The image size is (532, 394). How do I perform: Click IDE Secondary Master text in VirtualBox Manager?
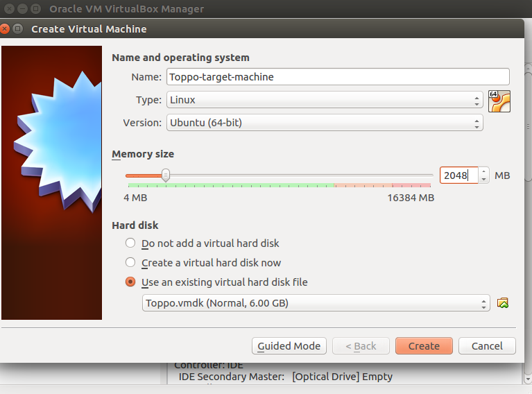point(232,377)
